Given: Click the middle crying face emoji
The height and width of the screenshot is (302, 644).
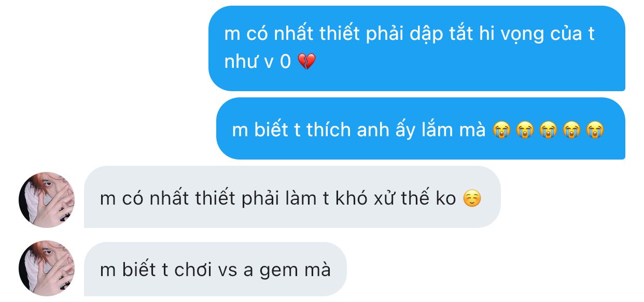Looking at the screenshot, I should tap(547, 130).
